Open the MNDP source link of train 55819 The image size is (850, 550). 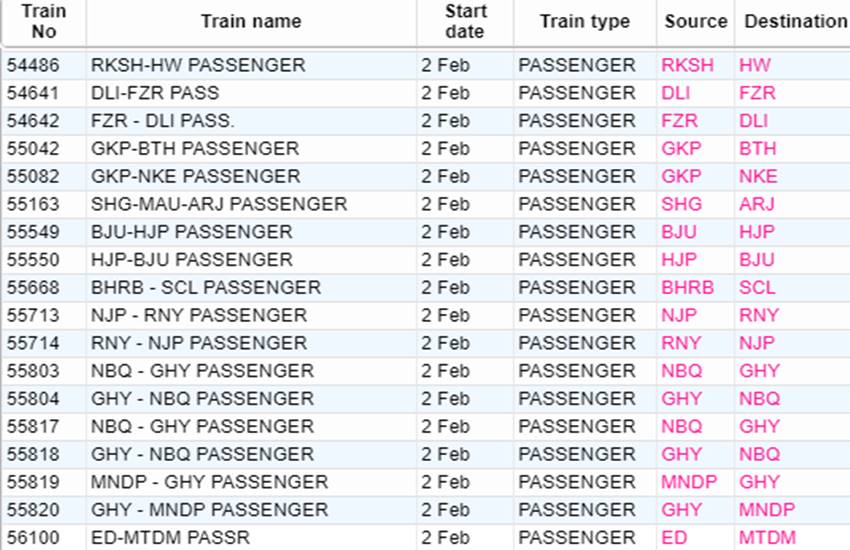tap(689, 482)
